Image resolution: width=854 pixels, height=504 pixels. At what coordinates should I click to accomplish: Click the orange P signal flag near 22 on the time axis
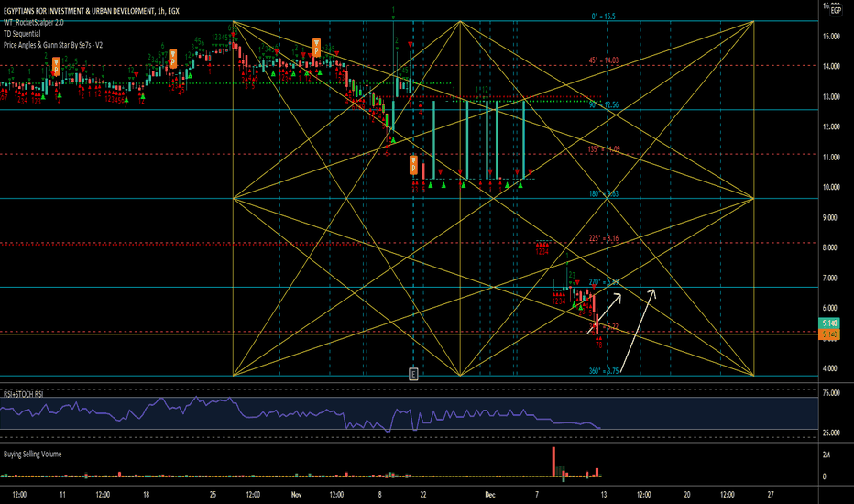point(413,165)
